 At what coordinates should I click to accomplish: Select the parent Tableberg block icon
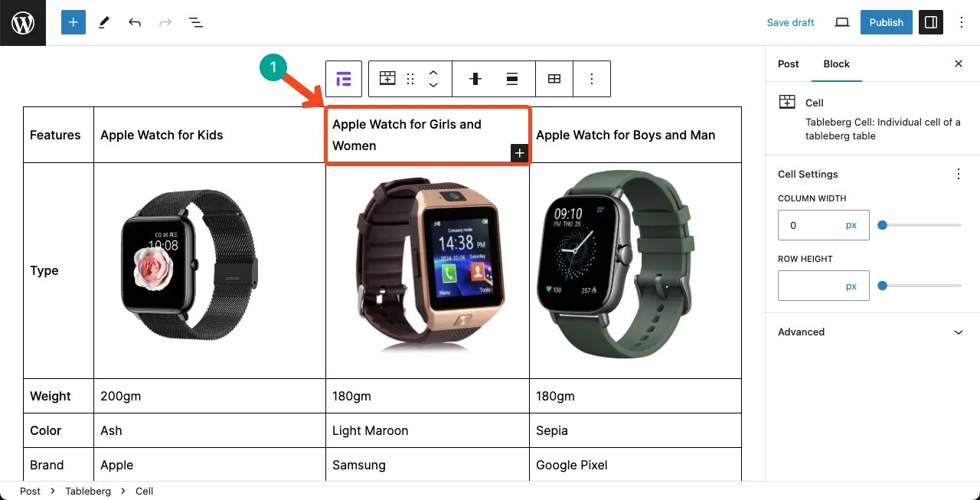tap(344, 79)
